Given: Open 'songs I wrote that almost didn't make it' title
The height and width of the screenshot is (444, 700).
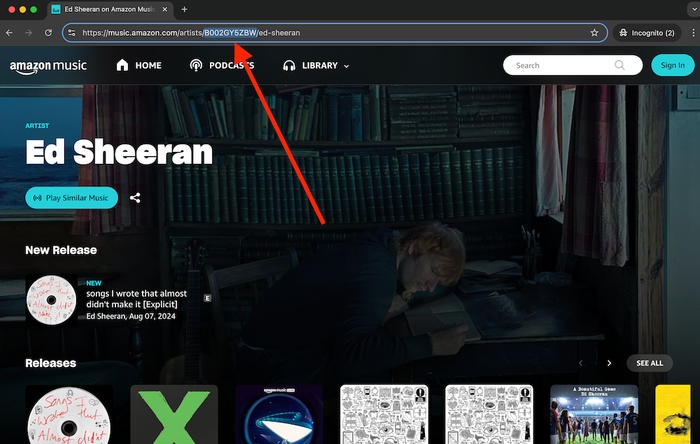Looking at the screenshot, I should click(x=136, y=299).
